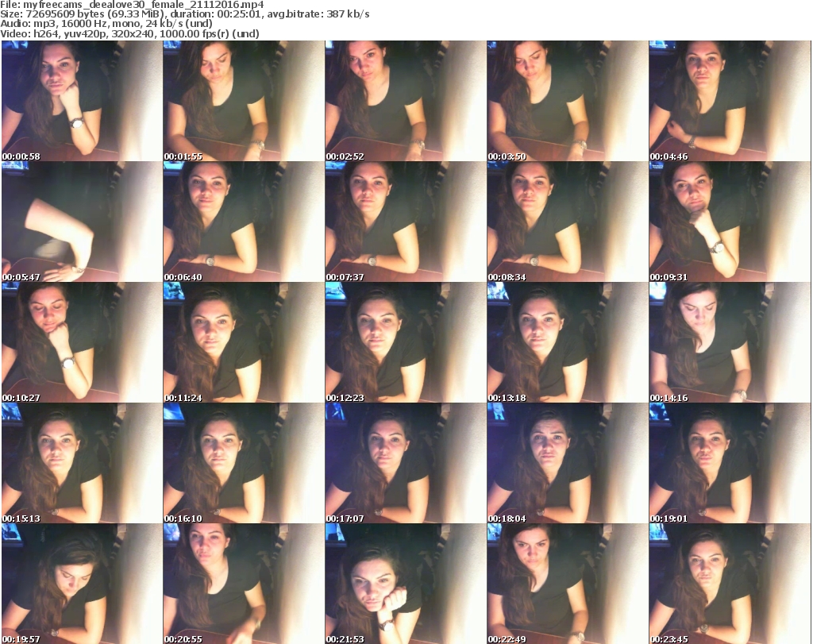Select the thumbnail at 00:01:55
The height and width of the screenshot is (644, 813).
click(244, 101)
